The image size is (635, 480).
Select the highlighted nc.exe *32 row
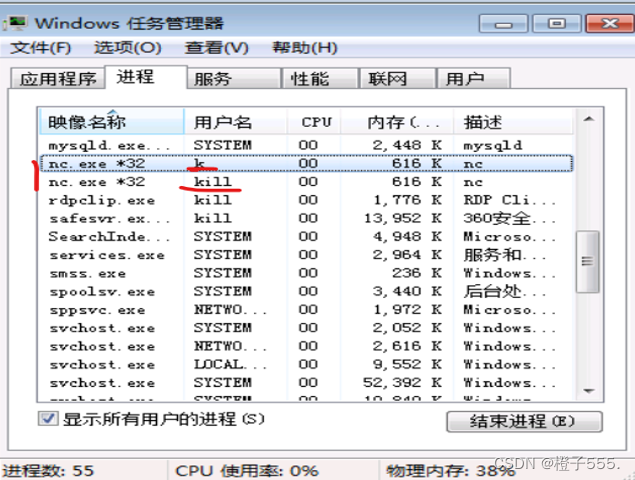[x=306, y=164]
